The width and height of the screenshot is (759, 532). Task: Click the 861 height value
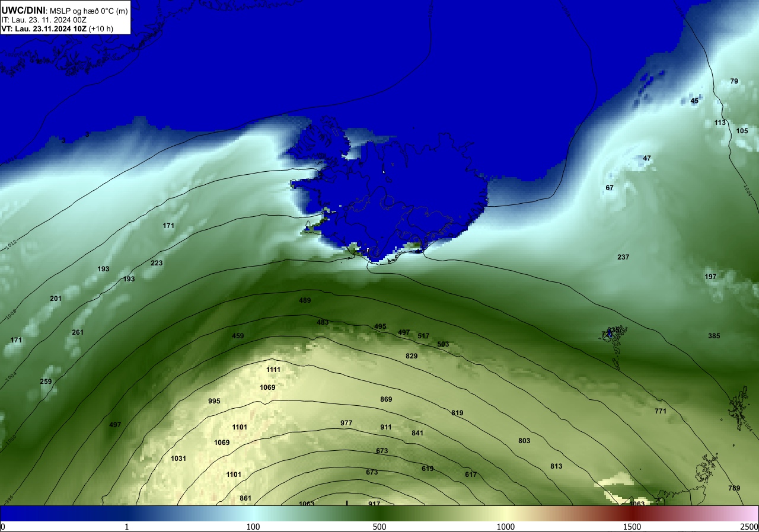(x=245, y=498)
